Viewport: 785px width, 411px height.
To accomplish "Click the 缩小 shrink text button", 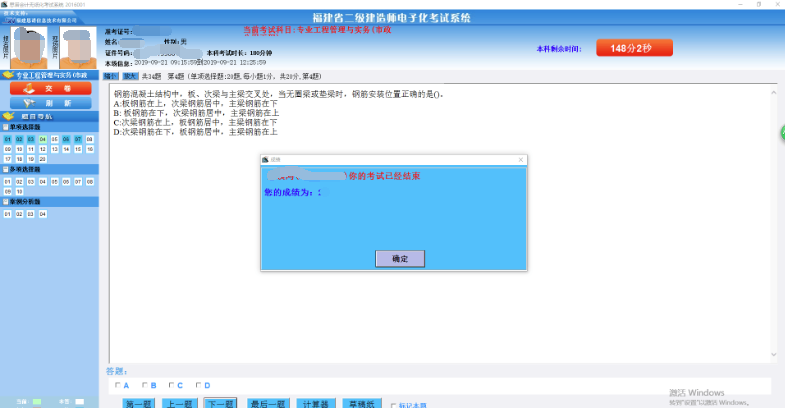I will tap(111, 76).
